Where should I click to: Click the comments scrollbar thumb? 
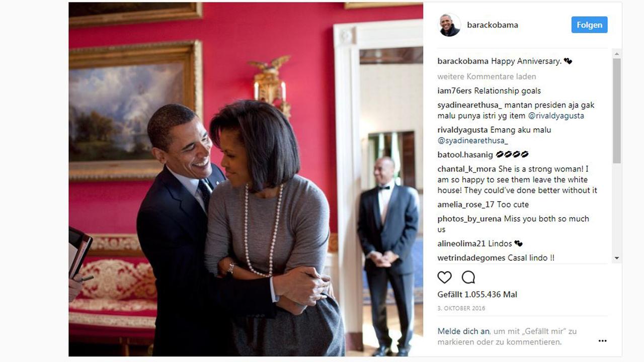pos(617,111)
